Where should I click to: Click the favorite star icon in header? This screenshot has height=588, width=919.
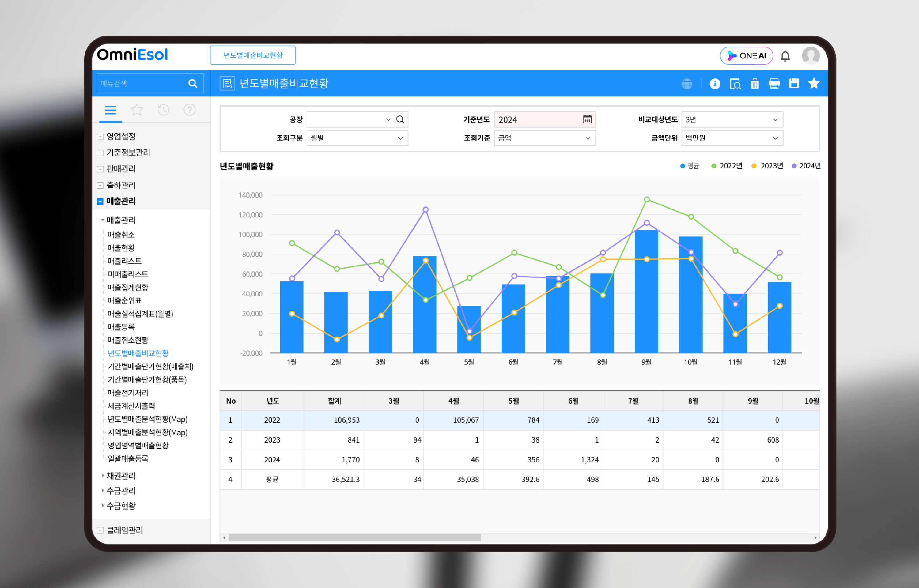pos(814,83)
